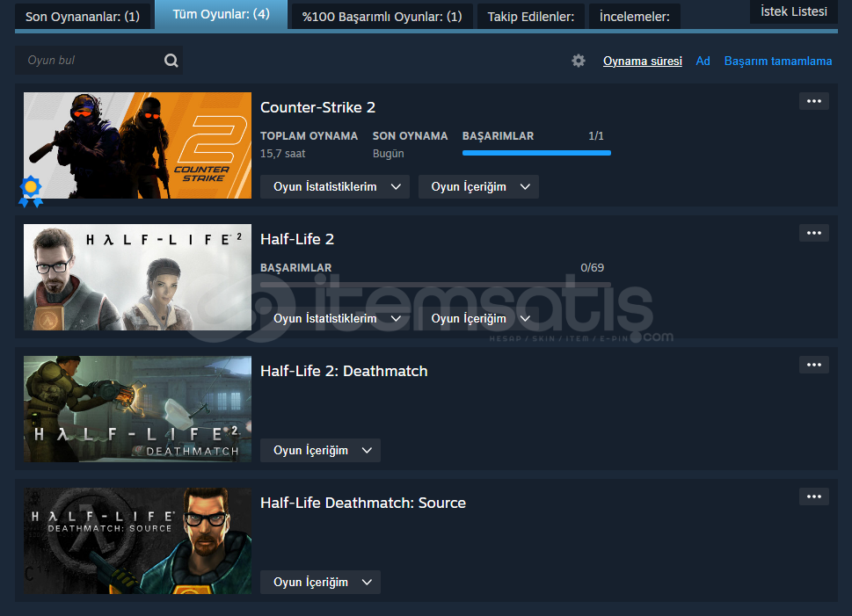Click the 15,7 saat playtime value
The image size is (852, 616).
tap(282, 154)
